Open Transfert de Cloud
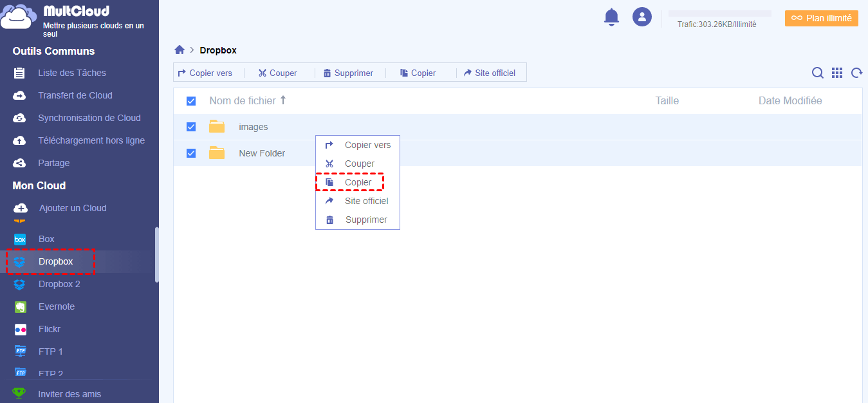 pos(75,95)
